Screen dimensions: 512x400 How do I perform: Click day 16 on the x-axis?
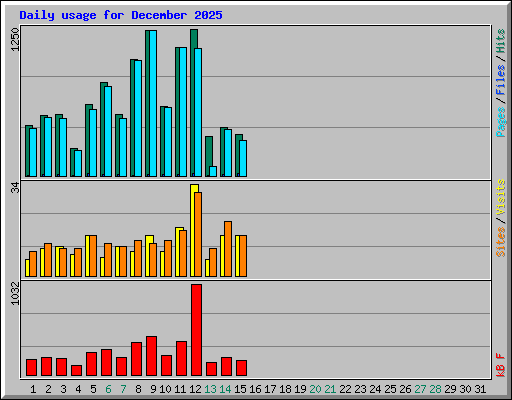[x=255, y=389]
